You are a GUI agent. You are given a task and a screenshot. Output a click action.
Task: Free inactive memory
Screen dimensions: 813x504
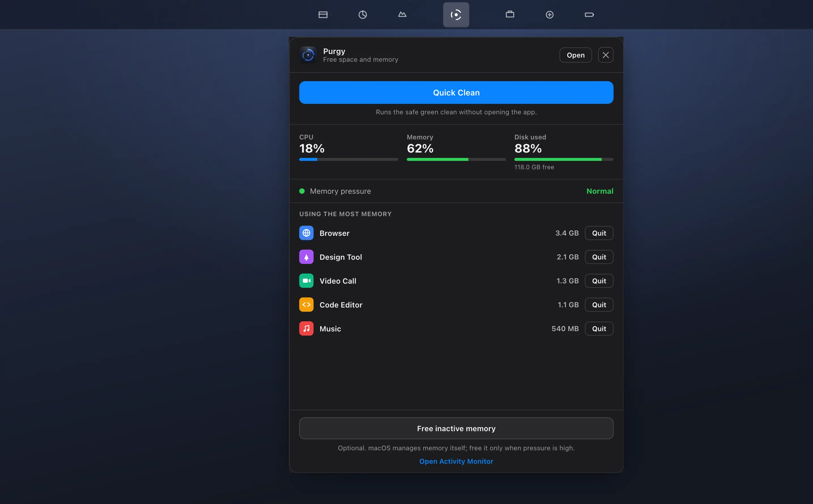click(456, 428)
